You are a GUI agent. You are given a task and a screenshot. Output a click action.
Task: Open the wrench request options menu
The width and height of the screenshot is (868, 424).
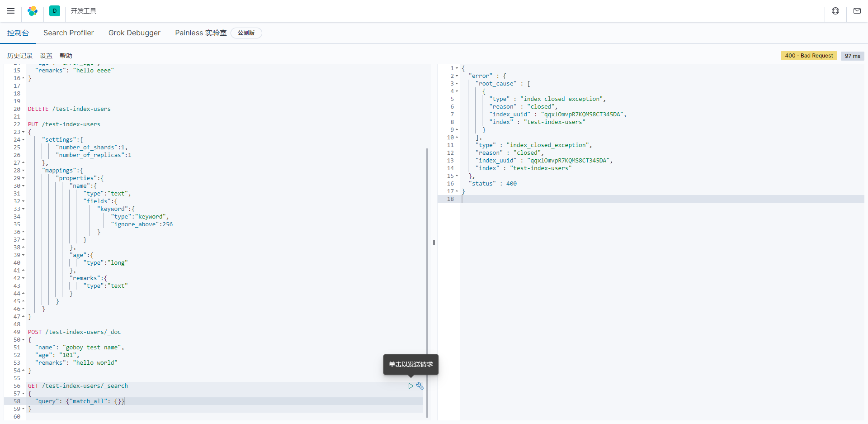tap(420, 386)
